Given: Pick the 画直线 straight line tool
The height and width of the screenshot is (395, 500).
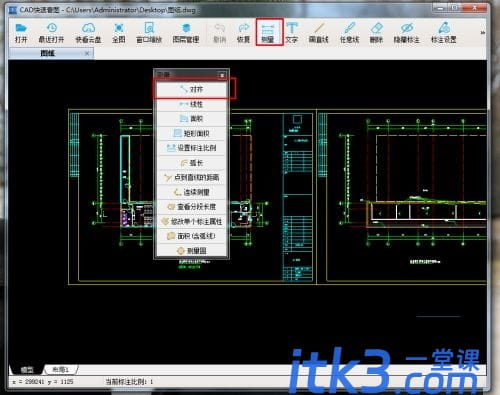Looking at the screenshot, I should (319, 33).
